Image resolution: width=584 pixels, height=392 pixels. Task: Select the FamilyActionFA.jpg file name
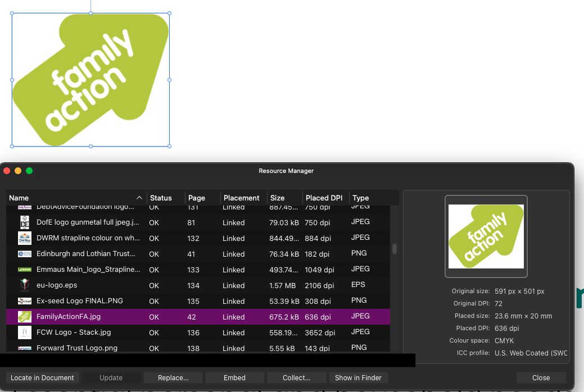click(x=69, y=317)
